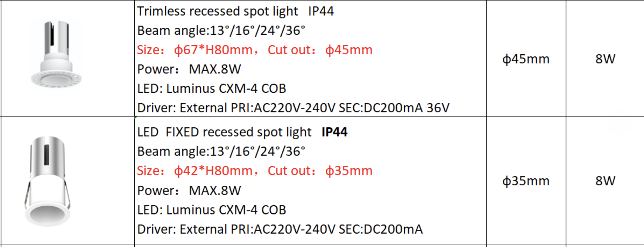Click the driver line ending in 36V
This screenshot has width=644, height=247.
click(x=293, y=108)
